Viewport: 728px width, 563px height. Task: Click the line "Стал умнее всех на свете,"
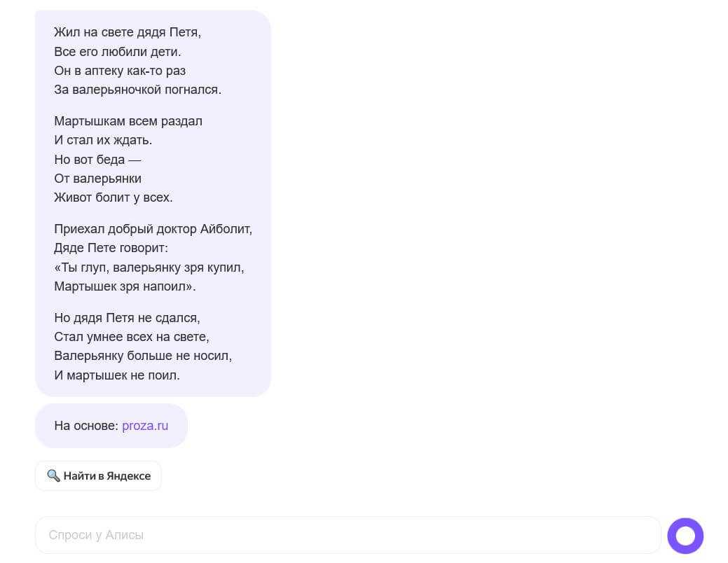[x=132, y=337]
